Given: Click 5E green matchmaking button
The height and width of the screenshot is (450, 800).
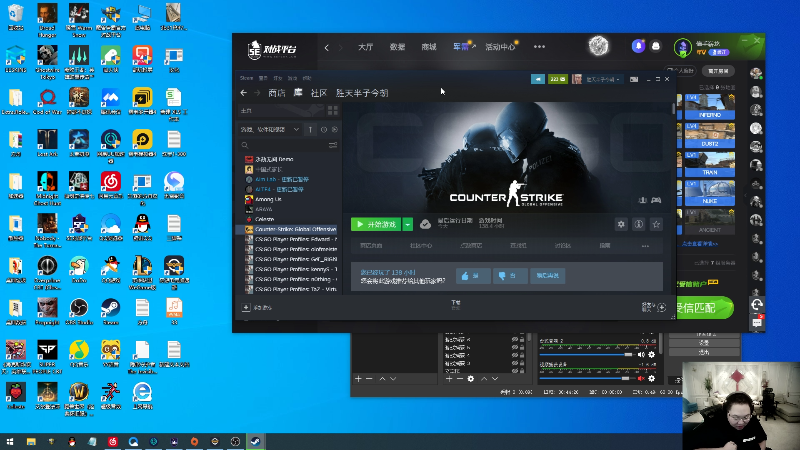Looking at the screenshot, I should (x=704, y=308).
